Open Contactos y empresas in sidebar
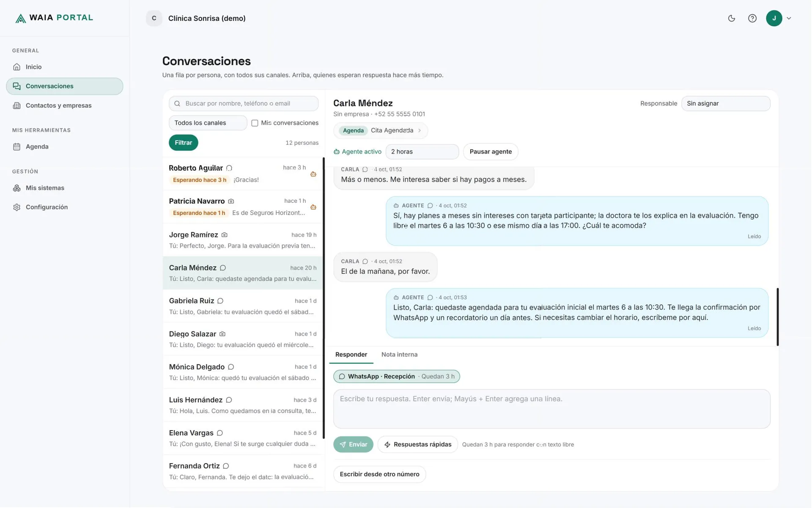Viewport: 812px width, 508px height. [64, 105]
